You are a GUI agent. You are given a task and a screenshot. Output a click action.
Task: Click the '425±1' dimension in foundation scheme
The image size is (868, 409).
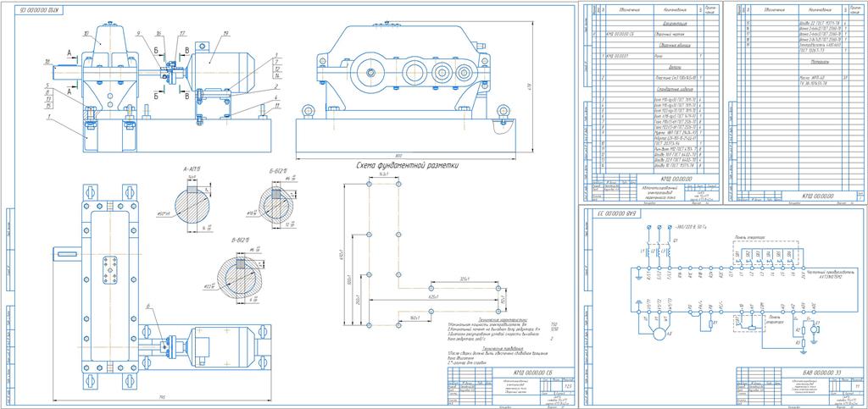pyautogui.click(x=435, y=297)
